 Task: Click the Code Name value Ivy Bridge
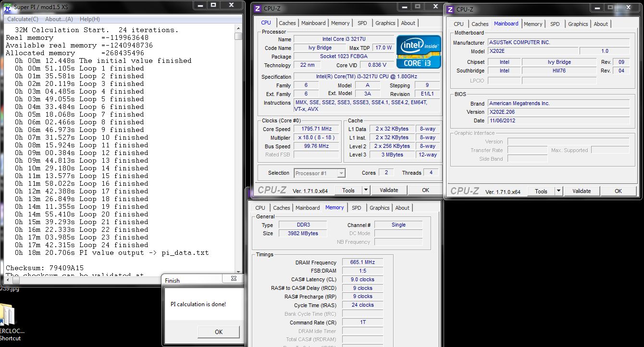pos(320,48)
